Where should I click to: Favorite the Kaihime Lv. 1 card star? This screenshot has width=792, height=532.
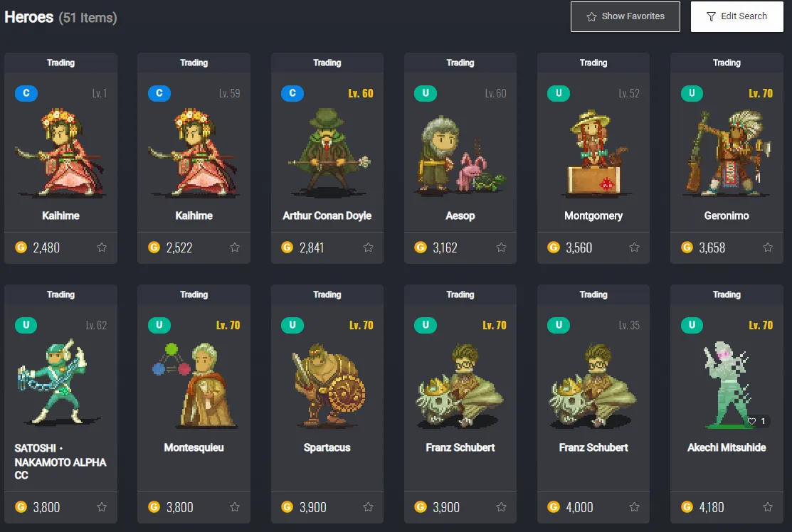pos(102,248)
